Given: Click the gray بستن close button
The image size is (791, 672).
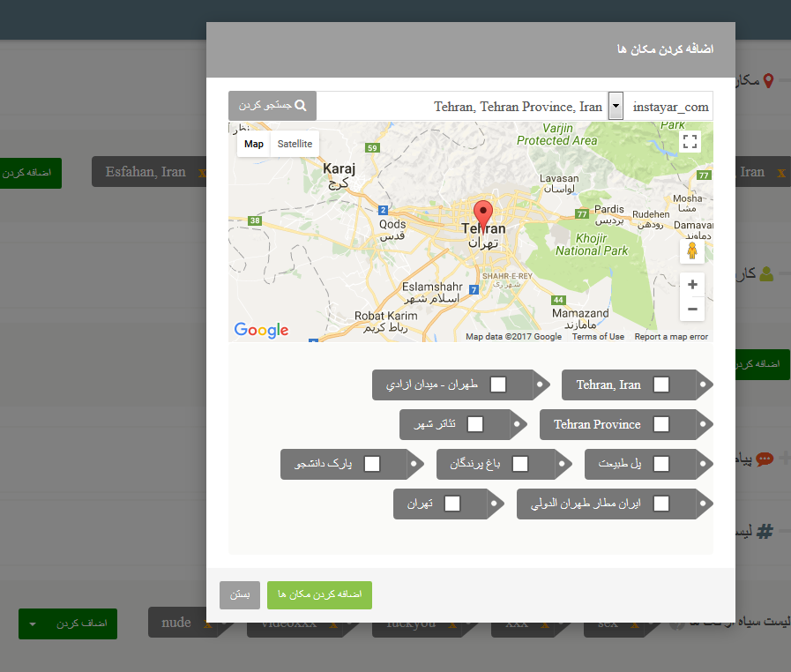Looking at the screenshot, I should click(x=240, y=594).
